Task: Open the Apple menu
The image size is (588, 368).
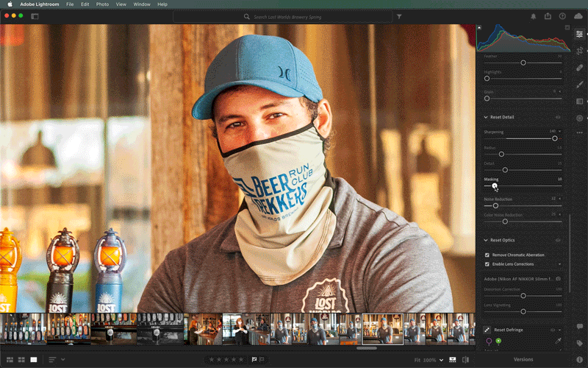Action: 10,4
